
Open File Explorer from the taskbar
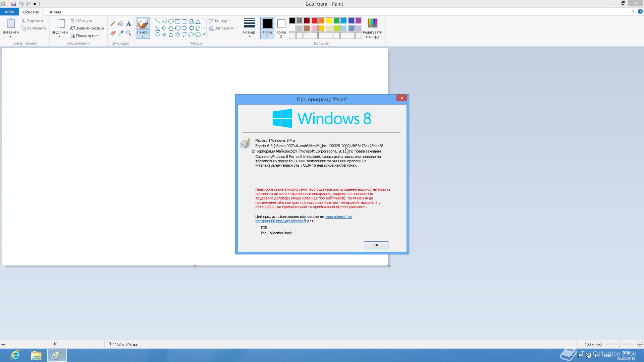point(36,355)
